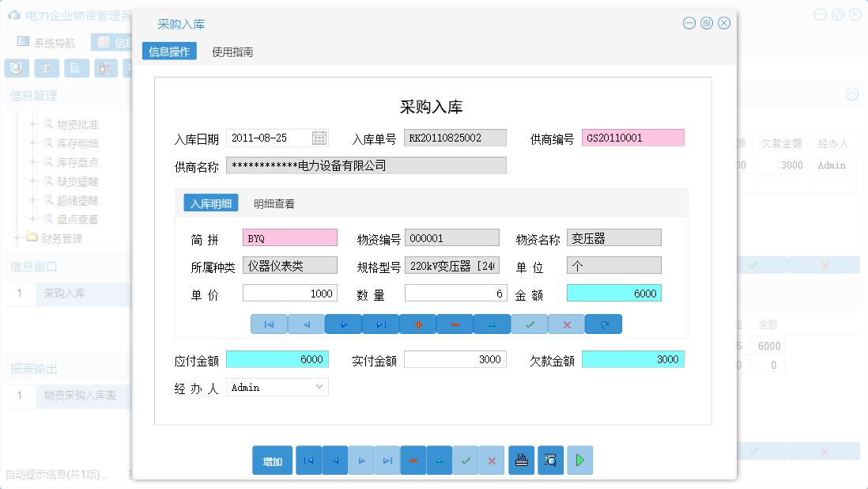
Task: Click the 增加 button at the bottom
Action: click(x=272, y=460)
